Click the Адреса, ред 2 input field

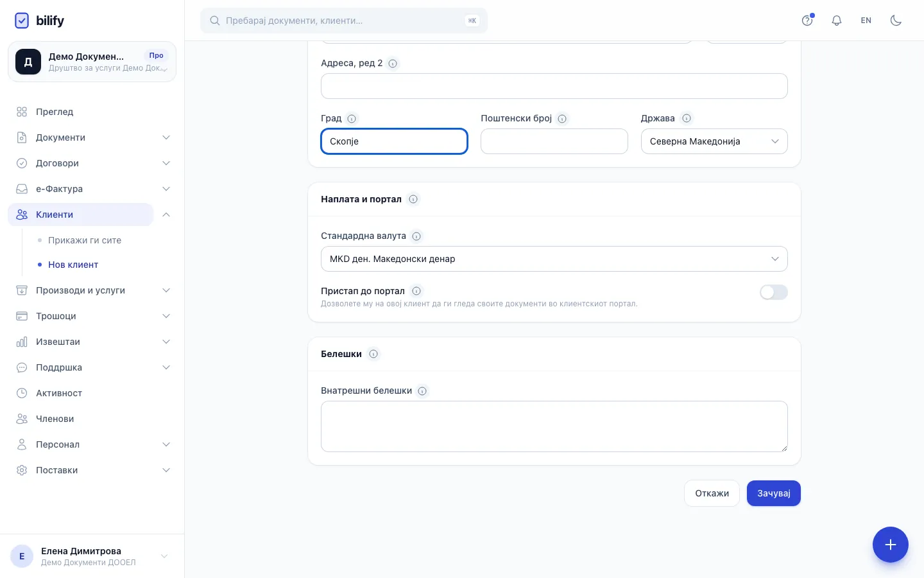point(554,86)
